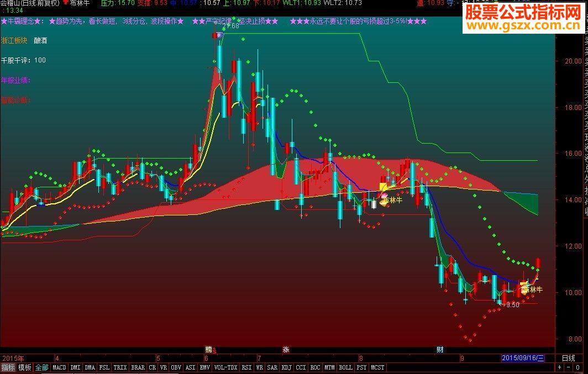The image size is (588, 374).
Task: Click the 9.50 low price label
Action: [x=512, y=305]
